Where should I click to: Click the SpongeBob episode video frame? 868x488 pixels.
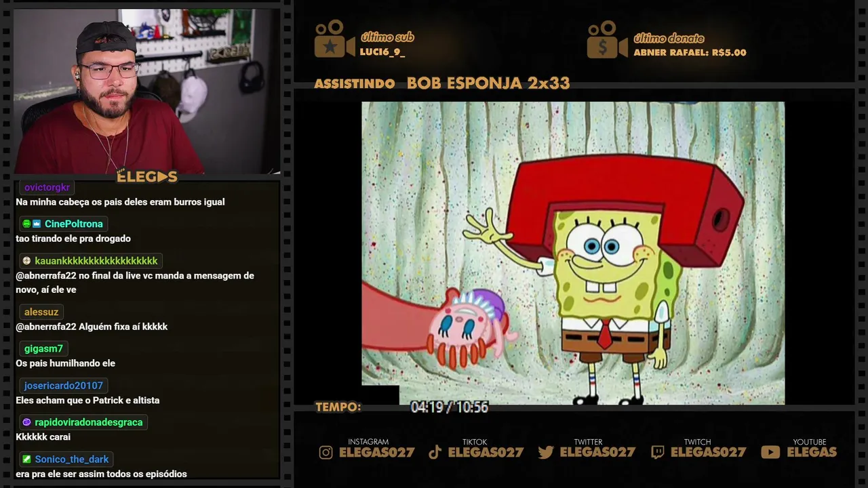point(573,253)
